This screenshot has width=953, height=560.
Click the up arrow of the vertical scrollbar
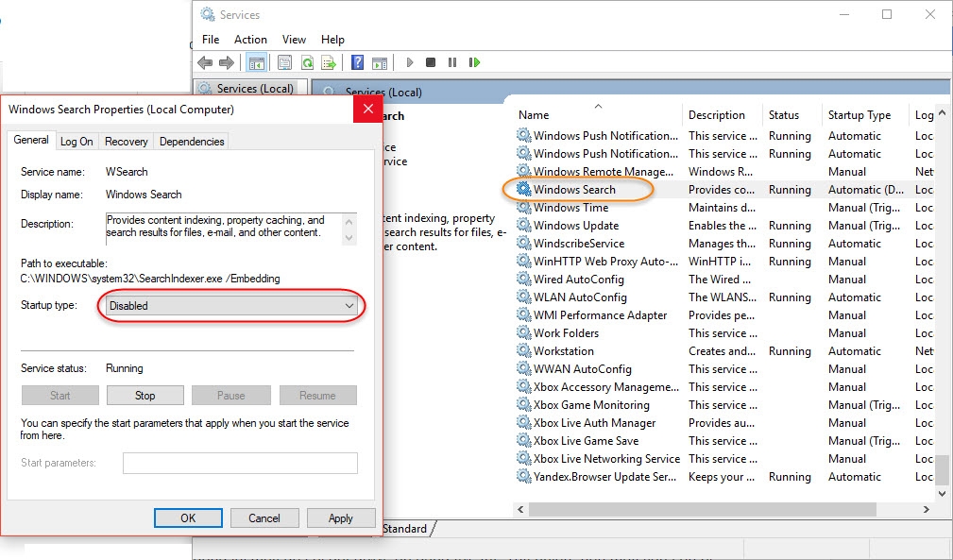coord(942,113)
